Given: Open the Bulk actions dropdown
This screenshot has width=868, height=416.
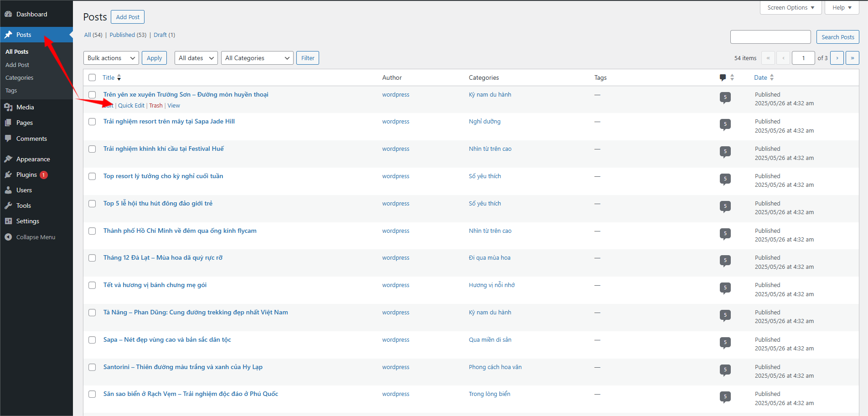Looking at the screenshot, I should pyautogui.click(x=111, y=58).
